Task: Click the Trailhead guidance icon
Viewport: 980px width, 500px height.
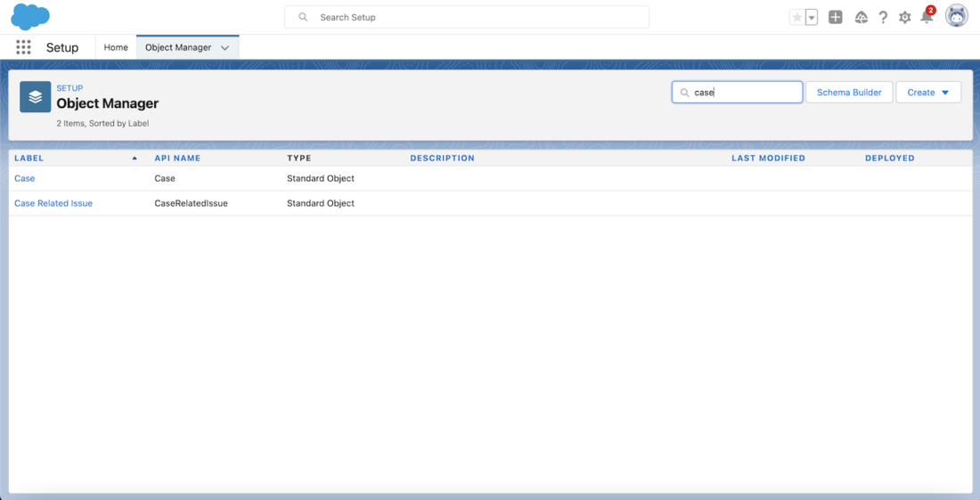Action: [862, 18]
